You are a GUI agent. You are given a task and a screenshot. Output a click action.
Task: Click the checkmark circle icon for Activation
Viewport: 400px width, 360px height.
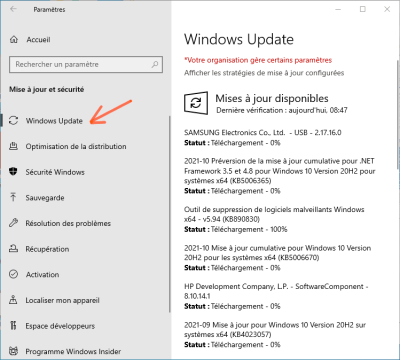[13, 274]
